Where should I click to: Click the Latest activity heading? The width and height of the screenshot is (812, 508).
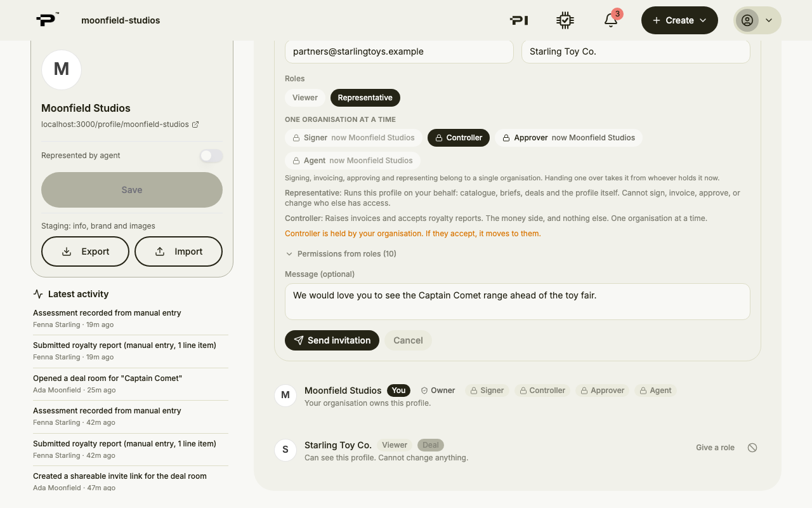[71, 294]
